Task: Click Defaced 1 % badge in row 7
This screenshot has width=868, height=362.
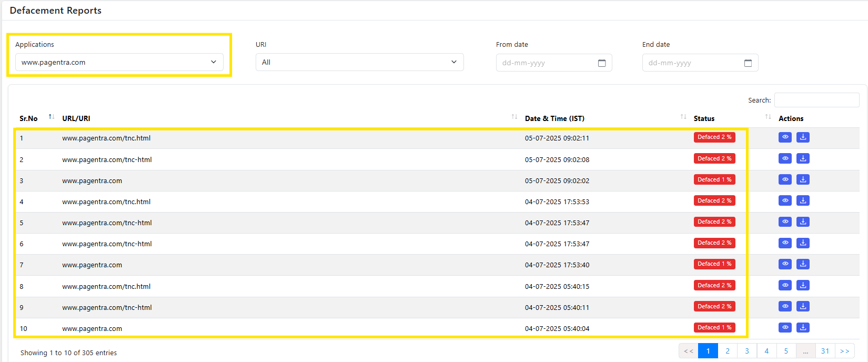Action: [x=714, y=264]
